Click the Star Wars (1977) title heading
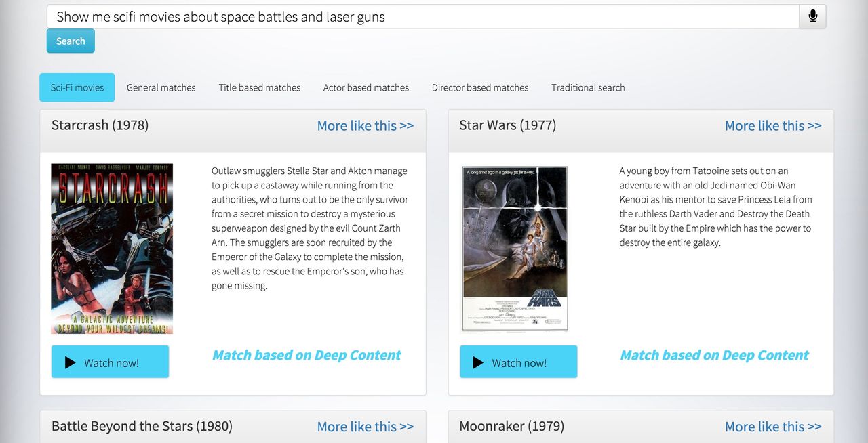The height and width of the screenshot is (443, 868). pyautogui.click(x=507, y=125)
